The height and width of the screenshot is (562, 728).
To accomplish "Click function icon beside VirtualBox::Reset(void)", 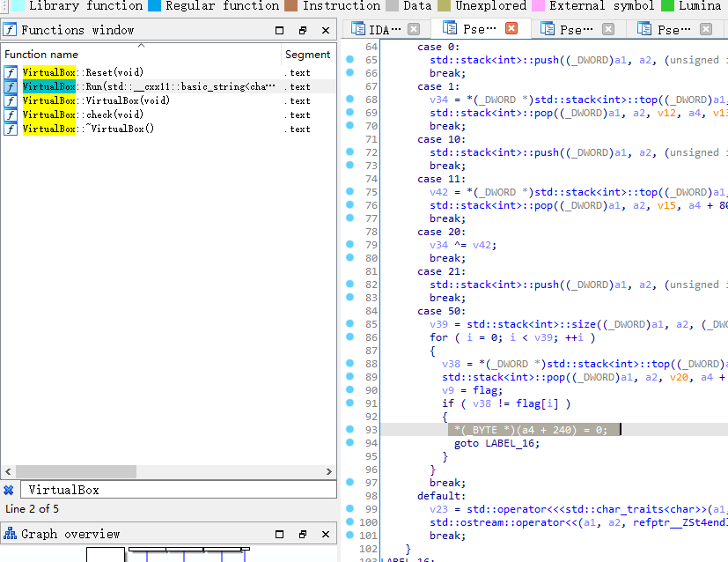I will [11, 72].
